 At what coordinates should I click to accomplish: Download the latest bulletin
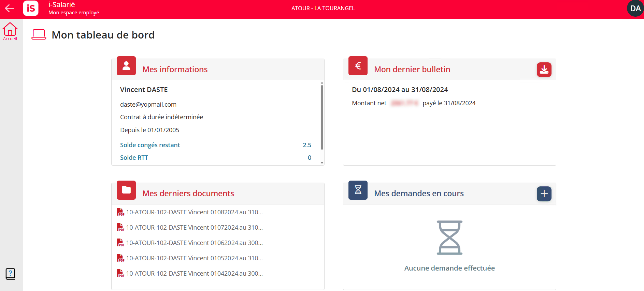[x=544, y=70]
